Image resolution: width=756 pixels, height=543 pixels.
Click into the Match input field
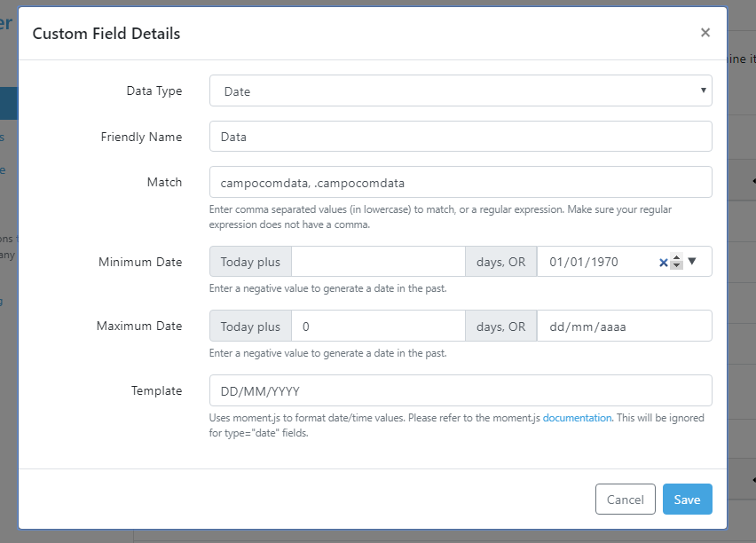461,182
